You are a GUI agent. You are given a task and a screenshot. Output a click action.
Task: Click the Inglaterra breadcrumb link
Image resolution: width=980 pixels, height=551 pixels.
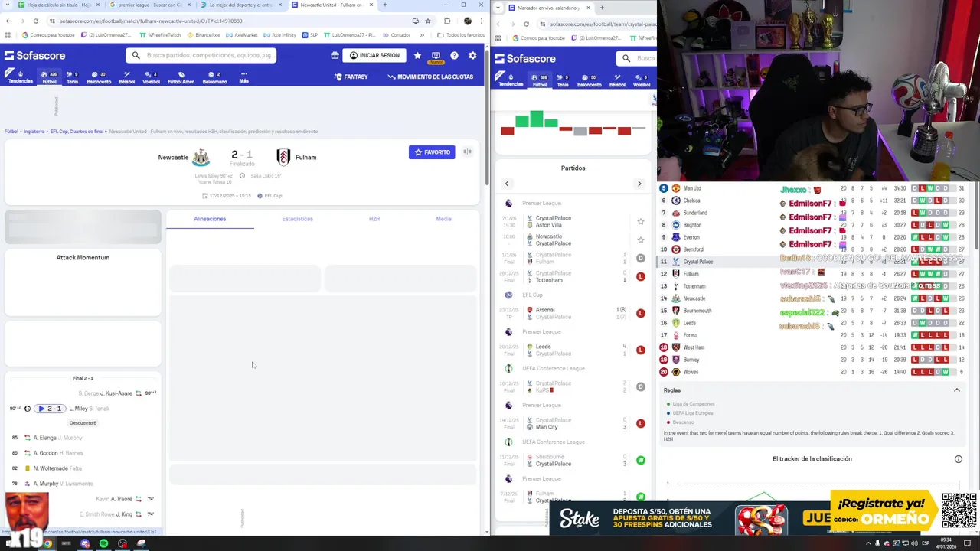(x=34, y=132)
